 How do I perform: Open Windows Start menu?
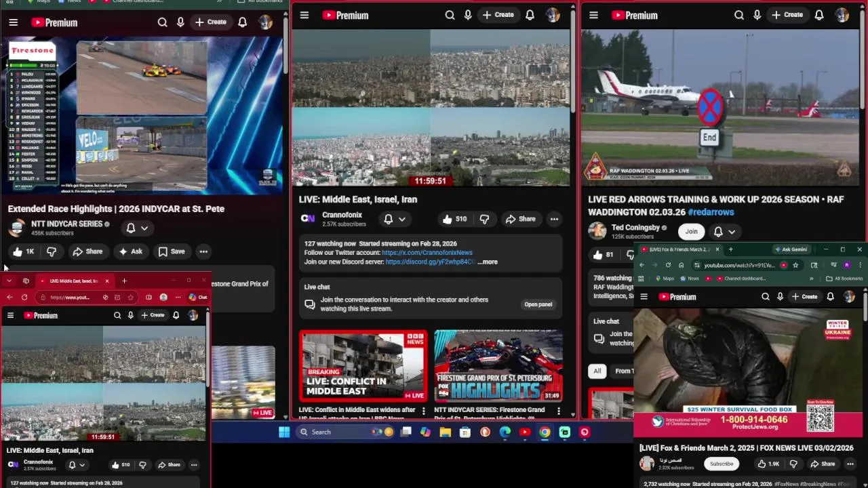(x=284, y=432)
